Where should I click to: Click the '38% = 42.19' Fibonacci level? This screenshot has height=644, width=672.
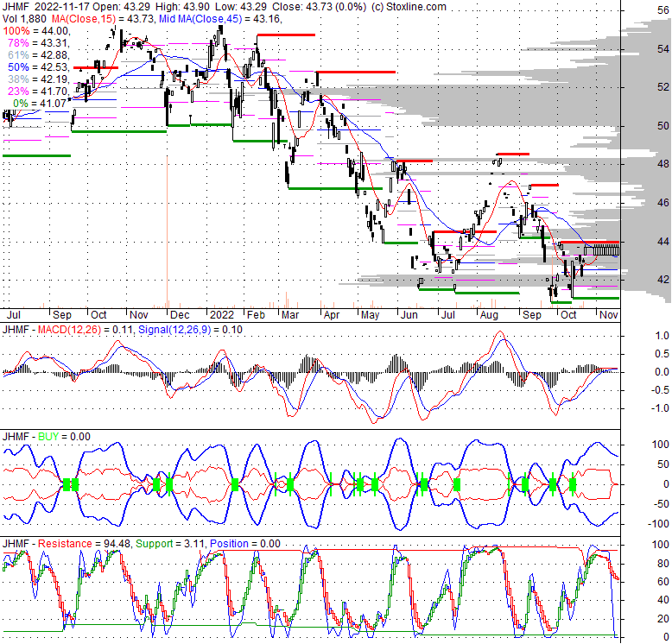coord(39,79)
